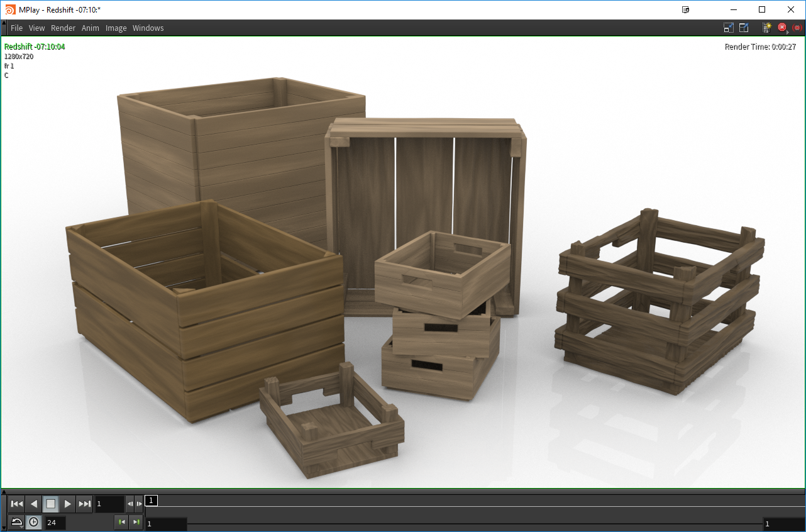This screenshot has height=532, width=806.
Task: Click the red stop render icon
Action: [782, 28]
